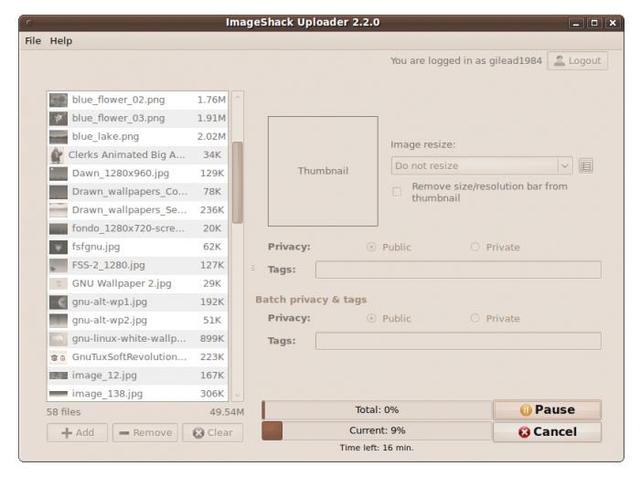The width and height of the screenshot is (640, 477).
Task: Click the batch Tags input field
Action: tap(458, 341)
